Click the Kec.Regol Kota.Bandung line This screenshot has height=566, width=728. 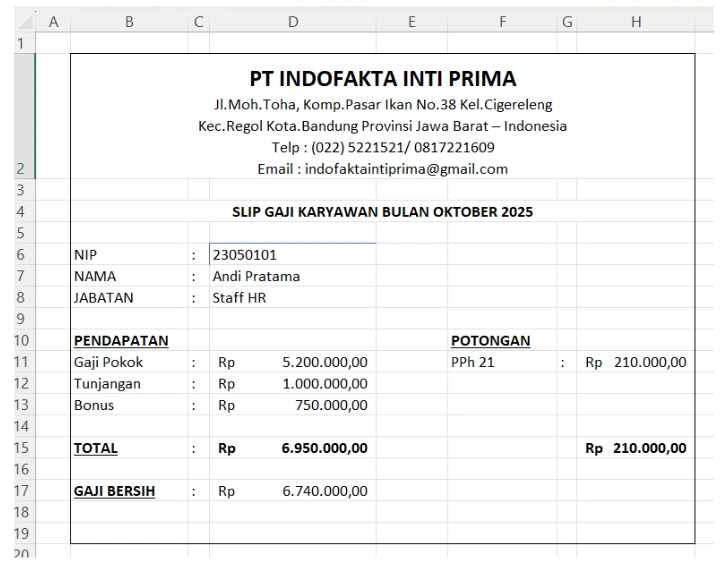click(383, 126)
